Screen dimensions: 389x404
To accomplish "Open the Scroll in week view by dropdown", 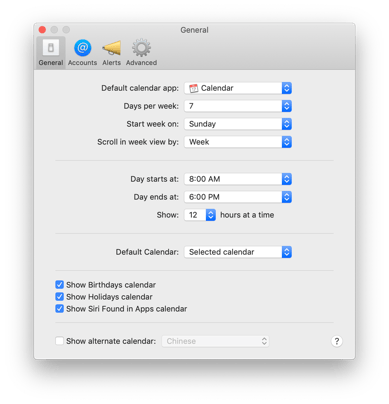I will pyautogui.click(x=238, y=142).
